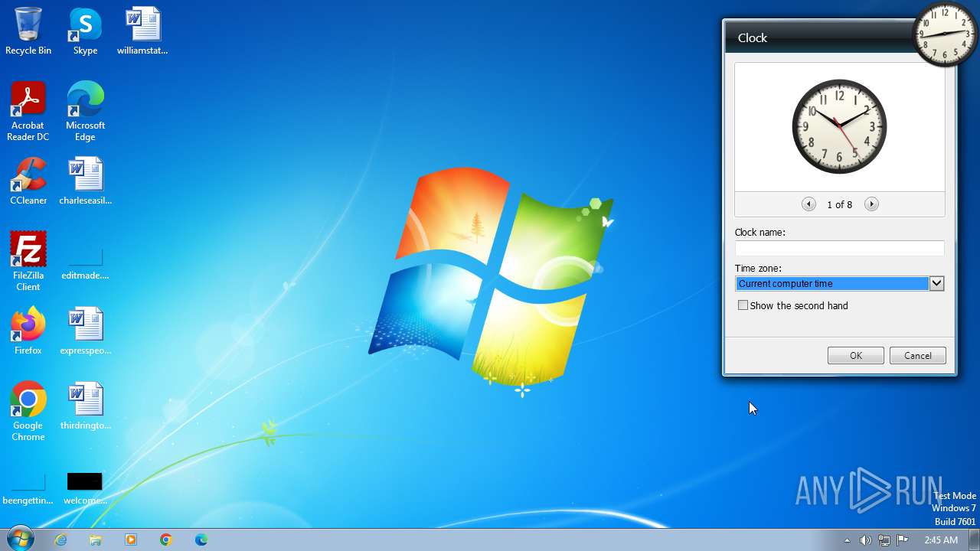Open Edge from the taskbar
Viewport: 980px width, 551px height.
click(201, 540)
